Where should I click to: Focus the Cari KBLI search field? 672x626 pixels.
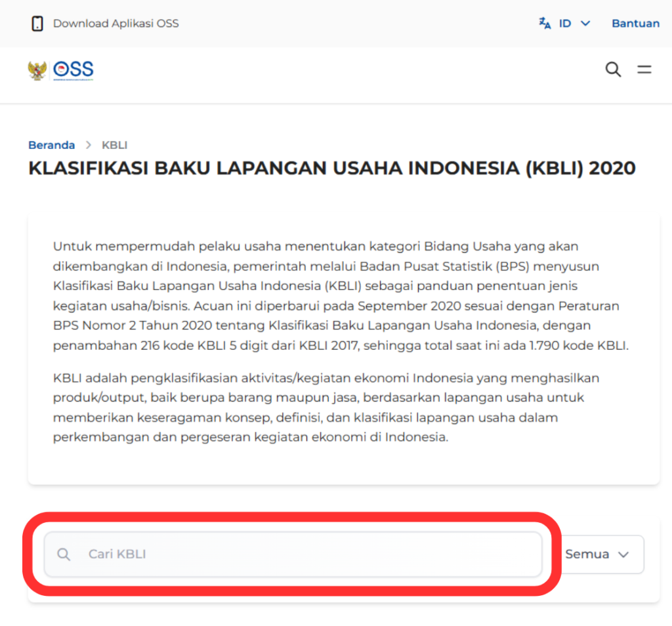point(308,554)
